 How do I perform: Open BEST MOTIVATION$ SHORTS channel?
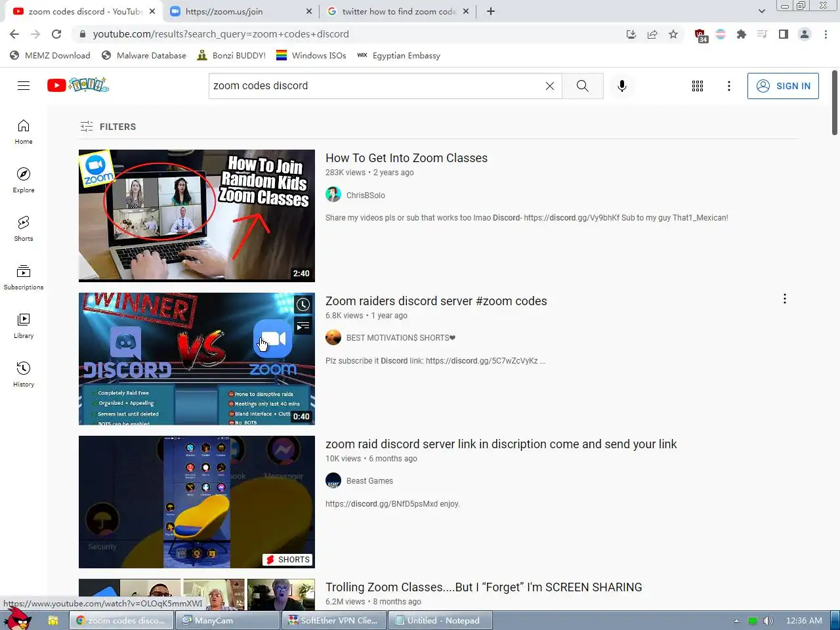tap(400, 338)
